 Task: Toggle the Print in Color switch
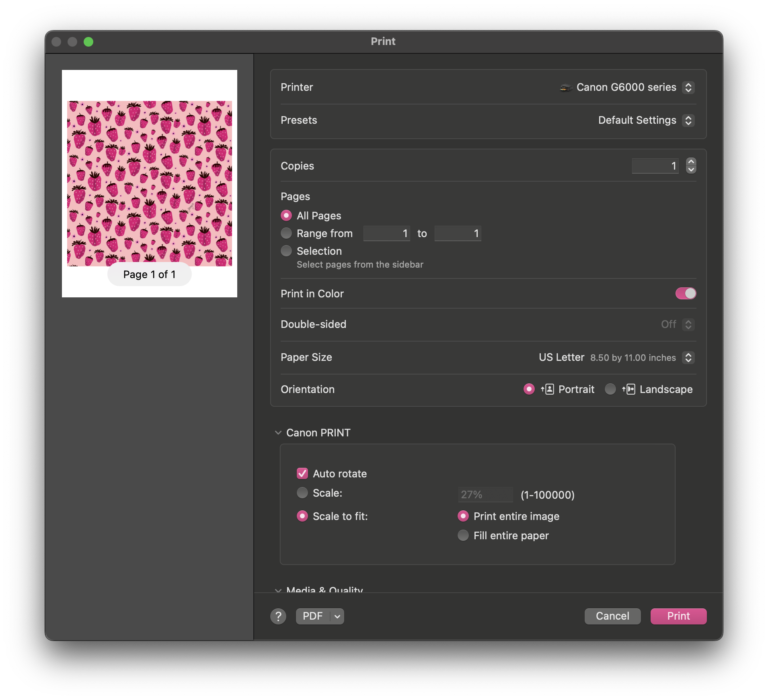[686, 294]
